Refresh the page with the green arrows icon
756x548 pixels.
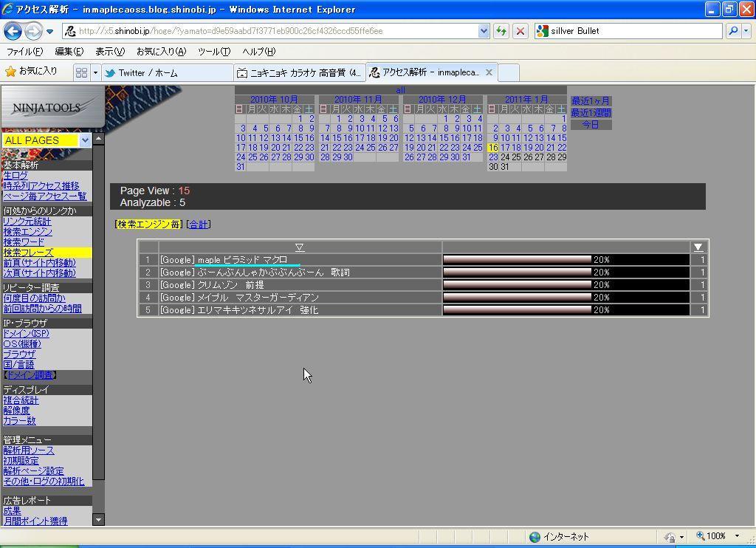tap(501, 31)
